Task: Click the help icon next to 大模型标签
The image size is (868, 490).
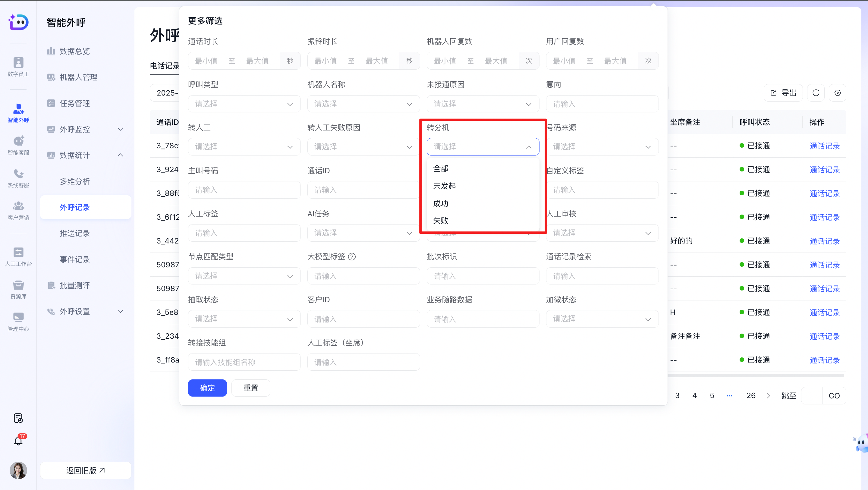Action: tap(352, 257)
